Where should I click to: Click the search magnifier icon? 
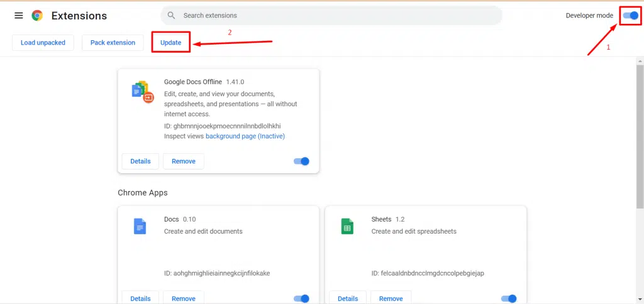pos(172,16)
